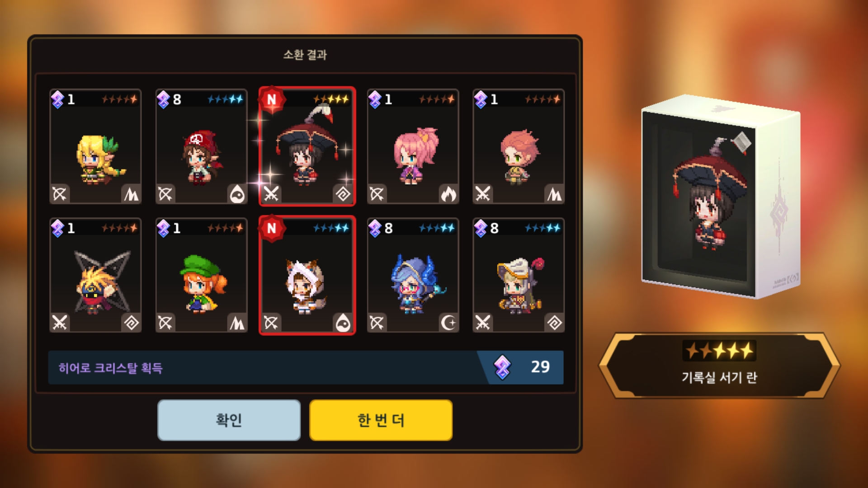
Task: Click the water element icon on pirate card
Action: point(237,194)
